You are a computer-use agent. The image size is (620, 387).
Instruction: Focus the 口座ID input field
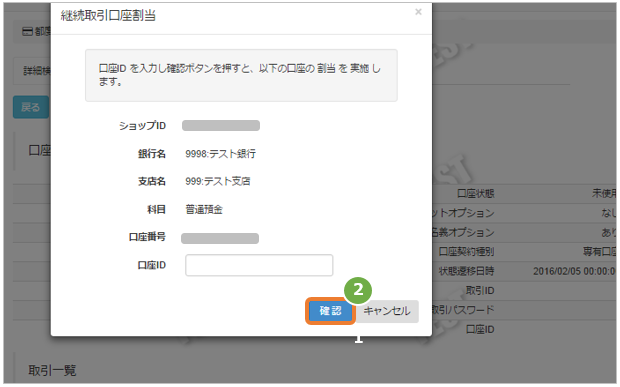point(259,265)
